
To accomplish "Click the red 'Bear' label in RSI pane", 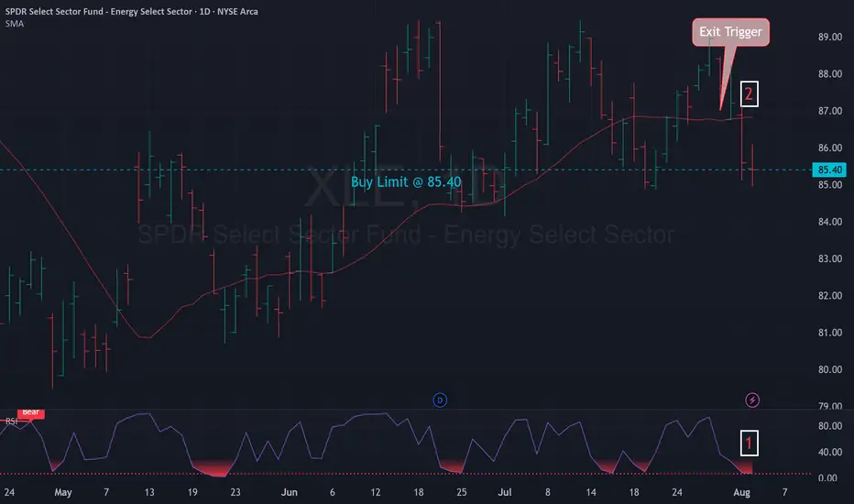I will pyautogui.click(x=30, y=412).
